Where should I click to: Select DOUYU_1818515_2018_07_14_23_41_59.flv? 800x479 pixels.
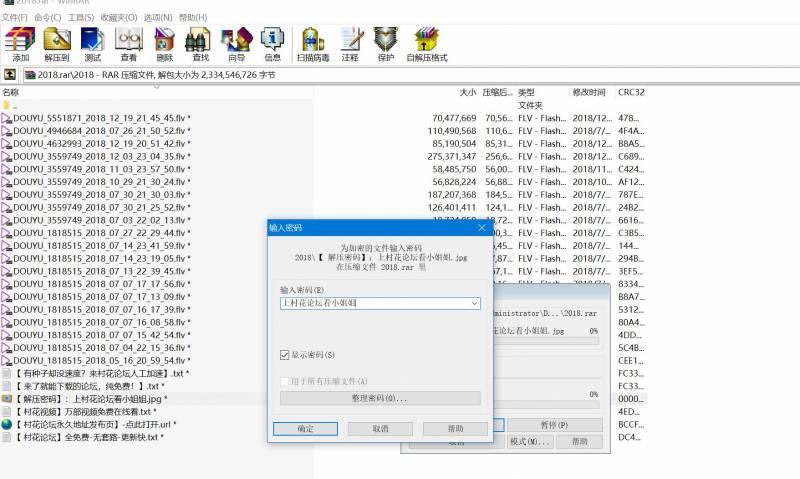pos(102,246)
